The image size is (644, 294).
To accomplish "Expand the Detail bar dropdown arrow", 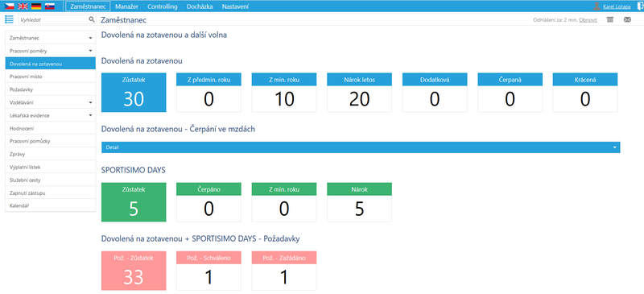I will point(615,147).
